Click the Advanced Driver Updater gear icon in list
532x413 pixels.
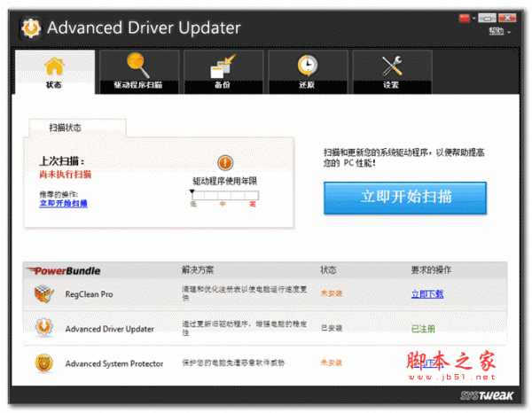point(44,328)
